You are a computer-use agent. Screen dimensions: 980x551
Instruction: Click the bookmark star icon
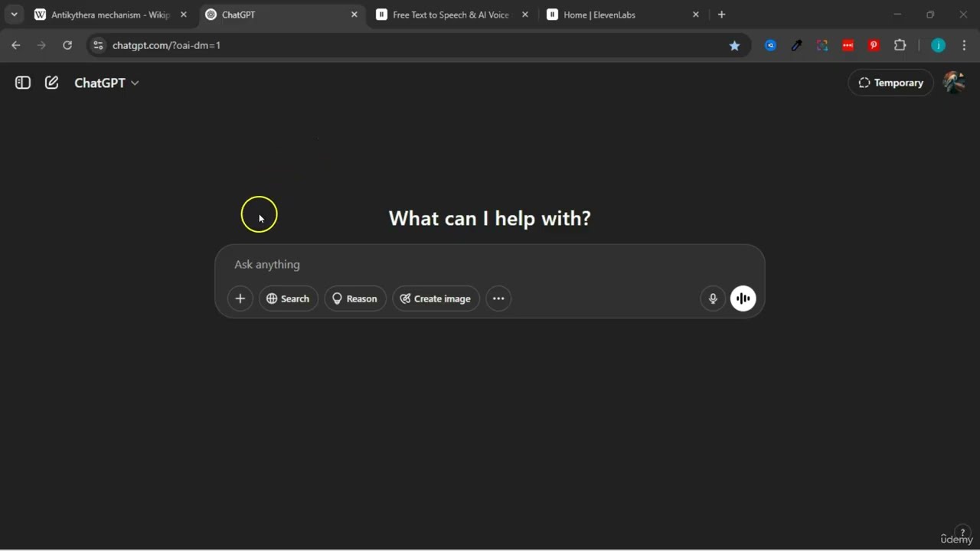tap(734, 45)
